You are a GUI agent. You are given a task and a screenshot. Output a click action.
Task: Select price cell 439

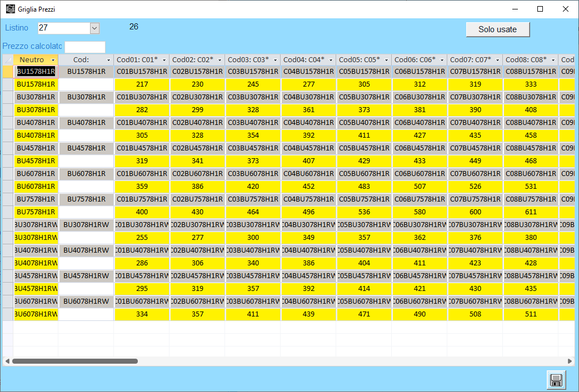click(309, 314)
